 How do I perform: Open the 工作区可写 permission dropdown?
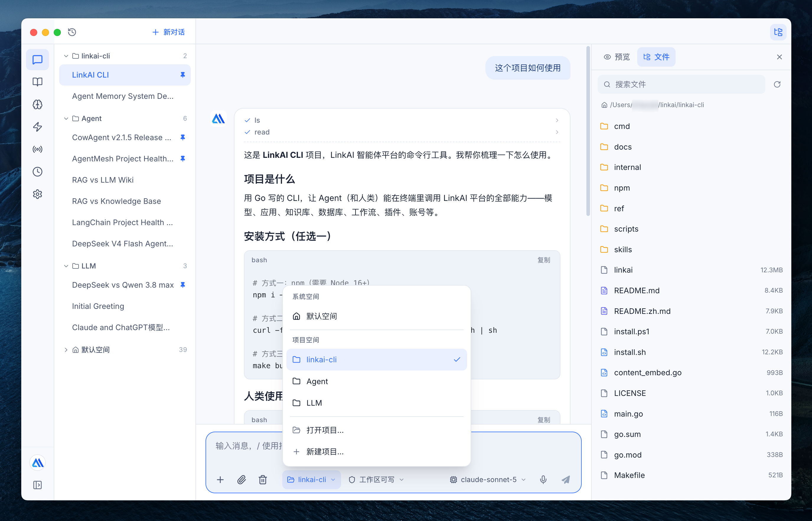coord(376,480)
